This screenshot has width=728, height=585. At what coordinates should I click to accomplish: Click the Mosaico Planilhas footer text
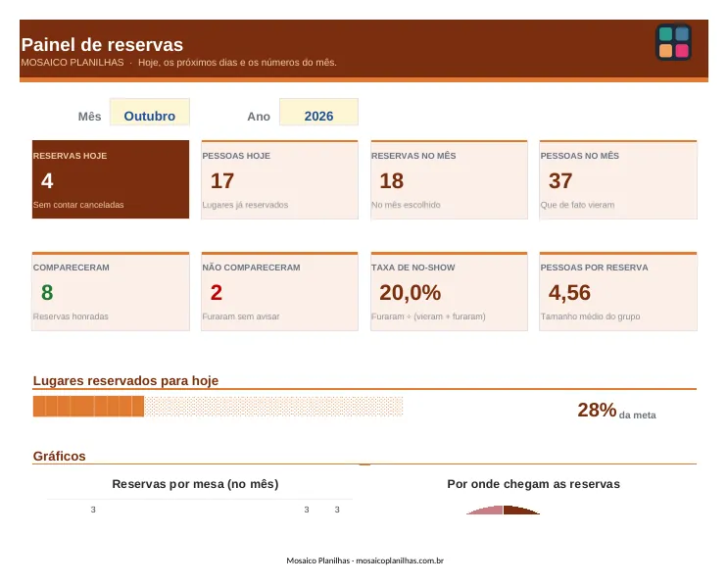pyautogui.click(x=364, y=561)
